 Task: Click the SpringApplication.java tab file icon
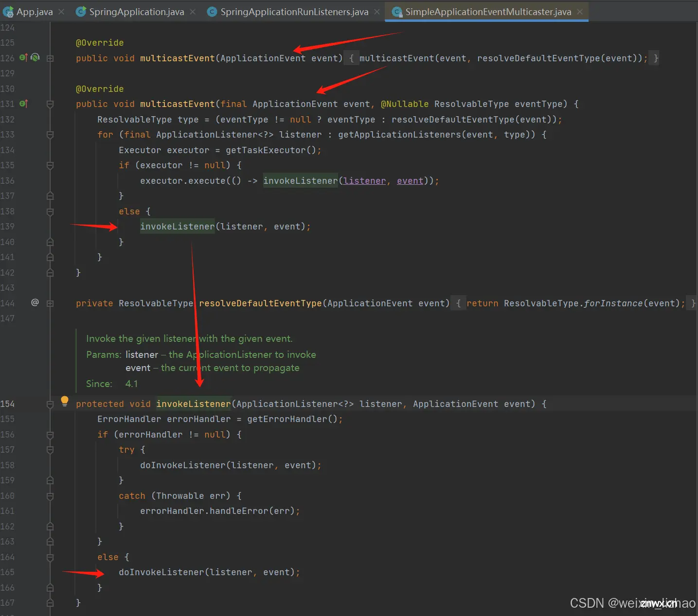click(81, 12)
